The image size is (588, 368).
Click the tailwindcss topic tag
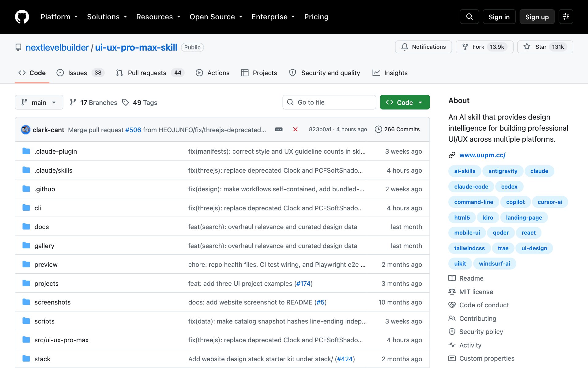point(469,248)
